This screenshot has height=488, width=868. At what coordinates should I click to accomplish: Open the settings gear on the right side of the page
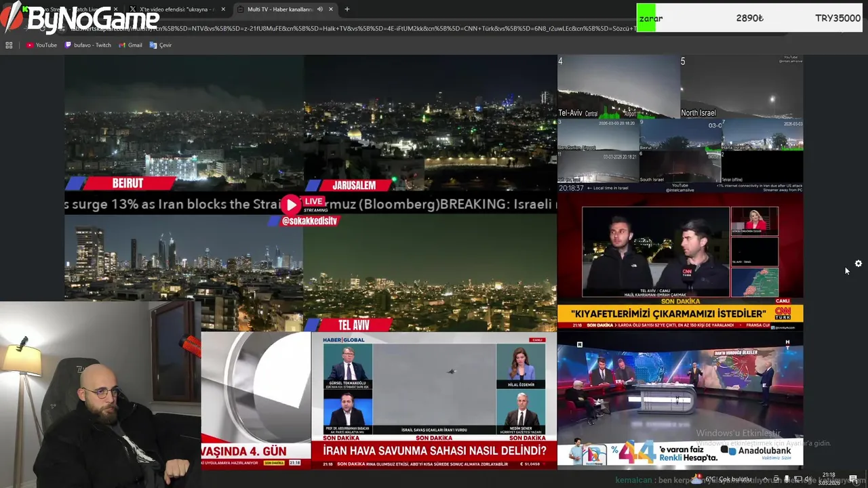point(858,264)
